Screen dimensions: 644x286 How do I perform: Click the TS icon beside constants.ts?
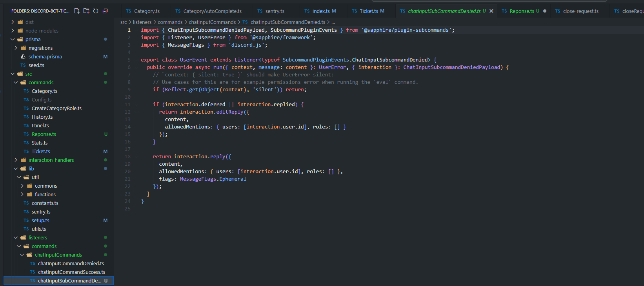[x=26, y=203]
